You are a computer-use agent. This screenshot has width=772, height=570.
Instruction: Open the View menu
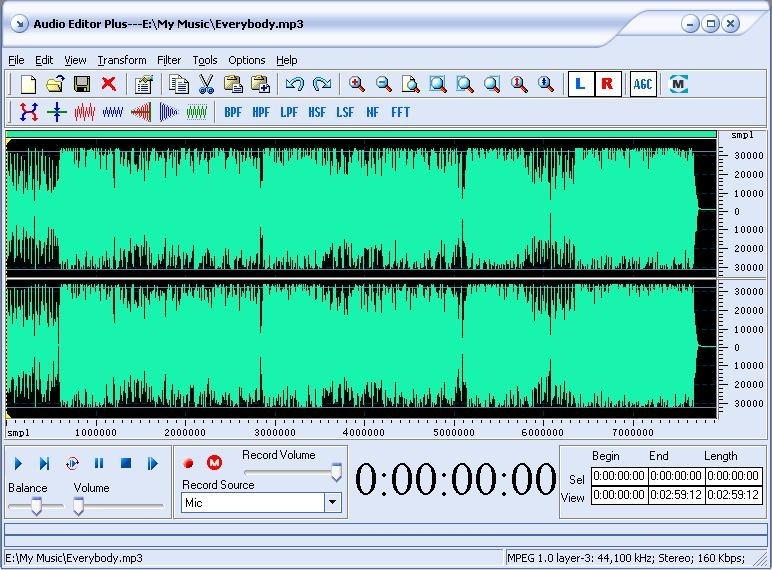pyautogui.click(x=75, y=60)
